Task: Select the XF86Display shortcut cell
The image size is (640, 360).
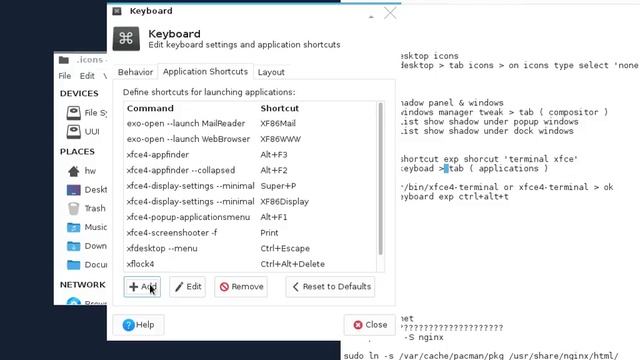Action: pyautogui.click(x=284, y=202)
